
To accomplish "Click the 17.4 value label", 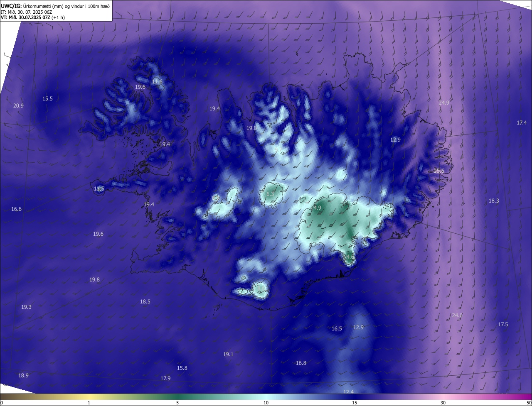I will point(522,123).
